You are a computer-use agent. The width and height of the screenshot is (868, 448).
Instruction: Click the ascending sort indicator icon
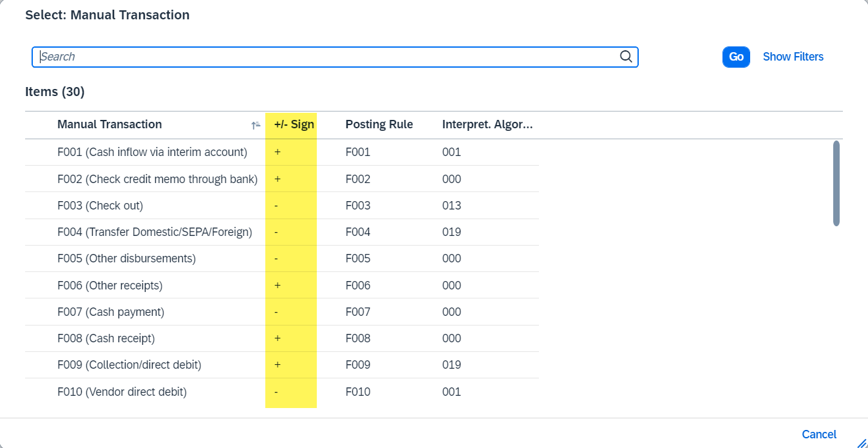[x=256, y=125]
